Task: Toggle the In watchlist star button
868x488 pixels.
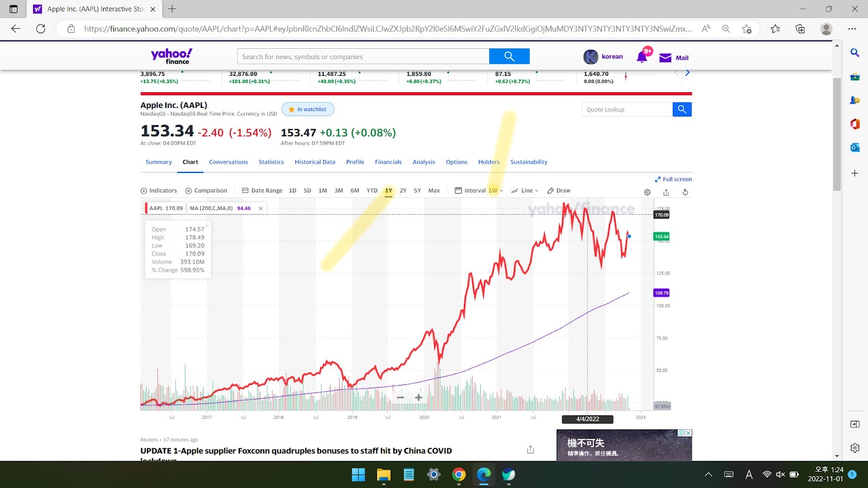Action: pos(308,109)
